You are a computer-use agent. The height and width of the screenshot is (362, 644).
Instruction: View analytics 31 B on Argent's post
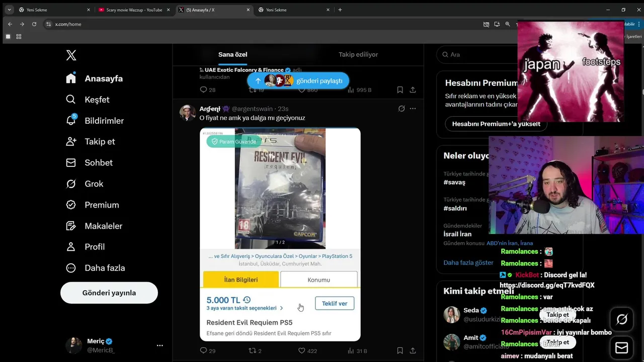[357, 350]
